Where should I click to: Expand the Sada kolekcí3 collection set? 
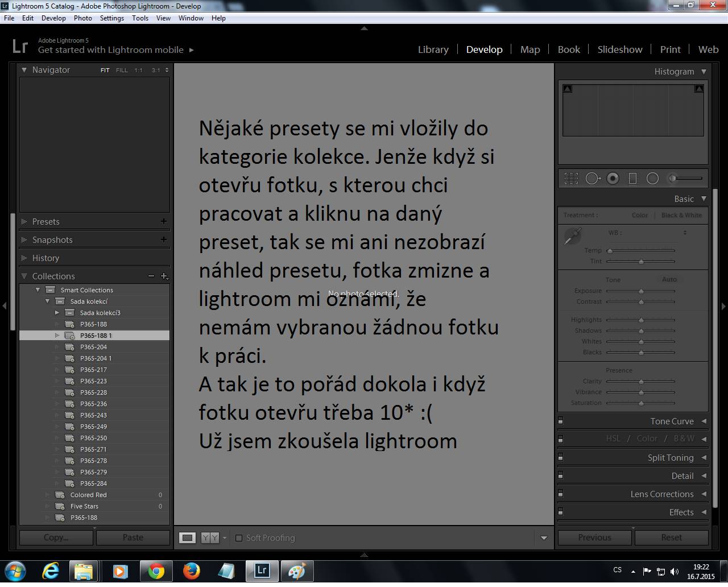57,312
